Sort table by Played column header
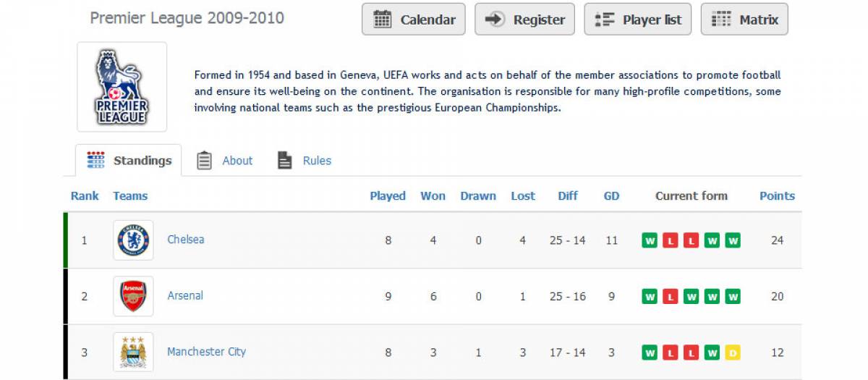Screen dimensions: 868x380 click(x=388, y=196)
